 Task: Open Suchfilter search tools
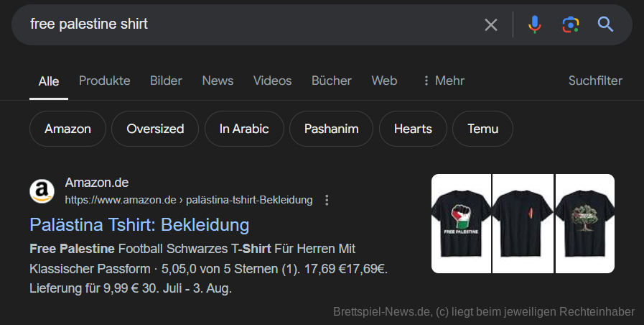pos(595,81)
